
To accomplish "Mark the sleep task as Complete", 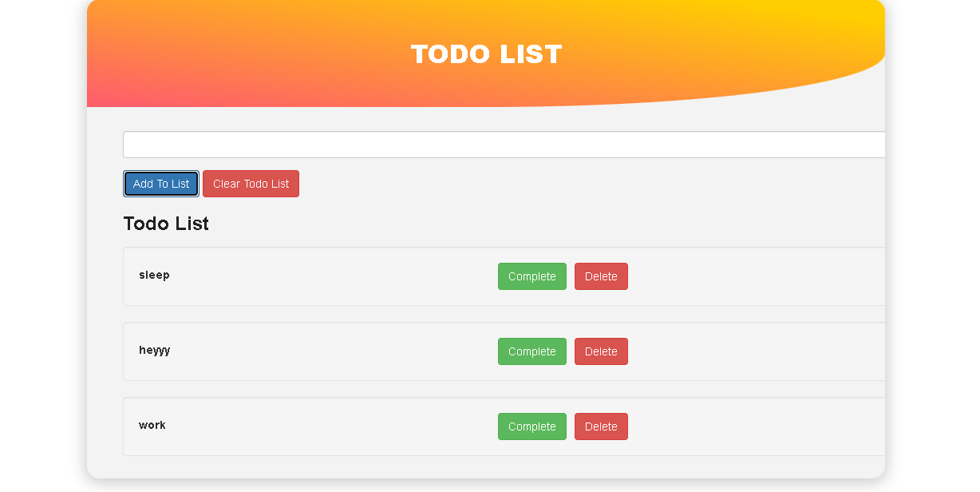I will [x=532, y=276].
